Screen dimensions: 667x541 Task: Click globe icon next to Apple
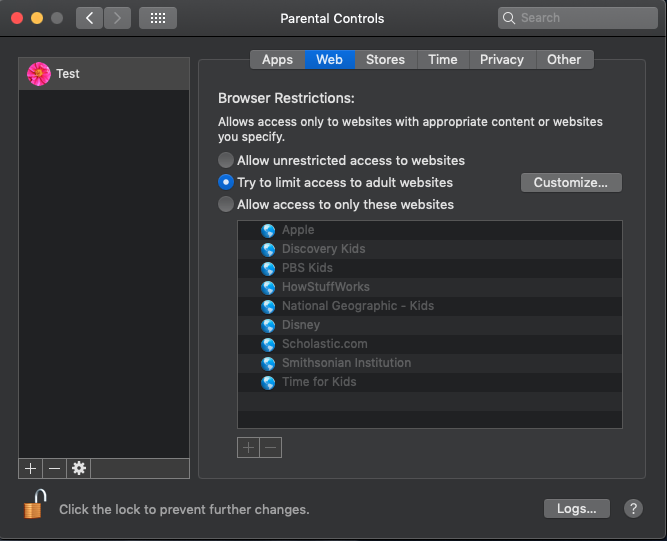[268, 230]
